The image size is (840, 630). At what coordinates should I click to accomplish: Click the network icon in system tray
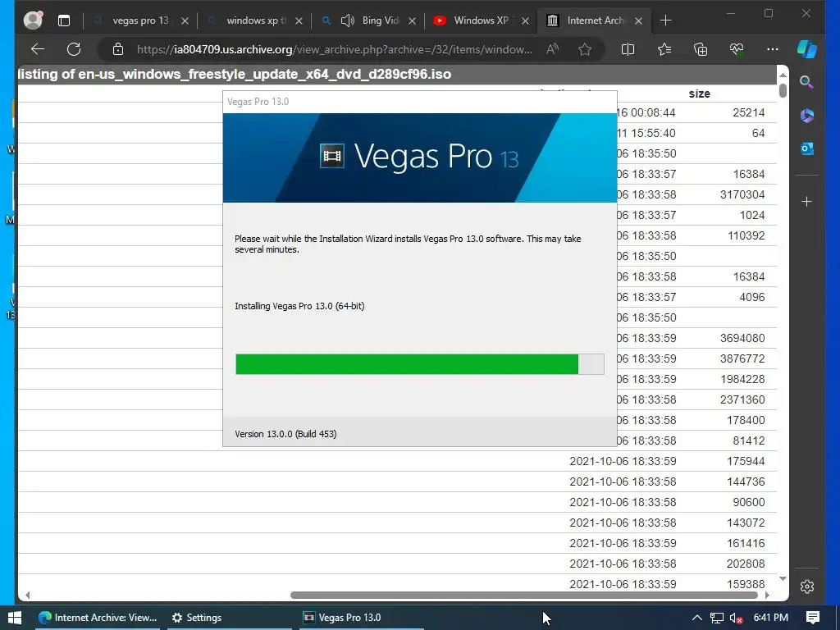tap(717, 618)
